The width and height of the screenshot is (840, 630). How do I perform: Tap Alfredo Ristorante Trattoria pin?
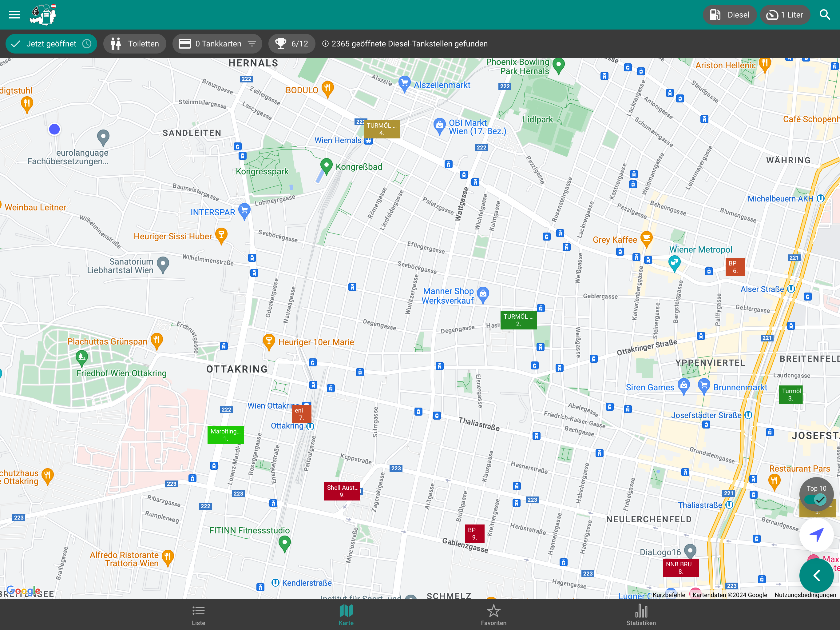coord(168,558)
